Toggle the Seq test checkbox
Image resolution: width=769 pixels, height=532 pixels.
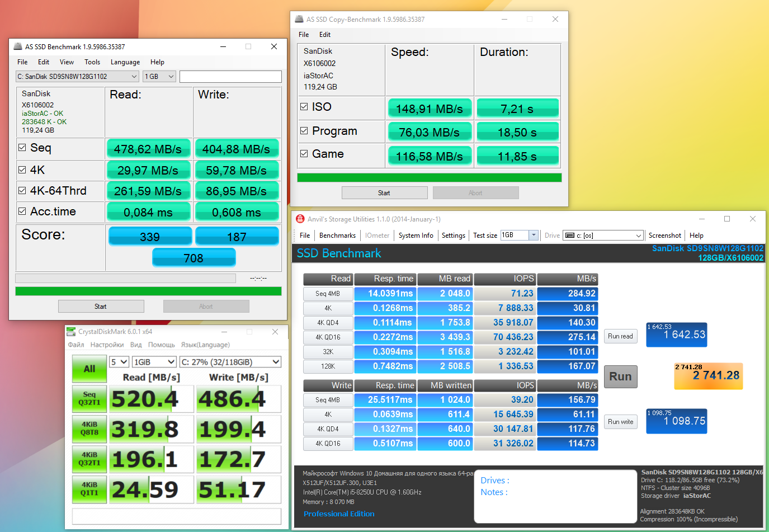22,148
